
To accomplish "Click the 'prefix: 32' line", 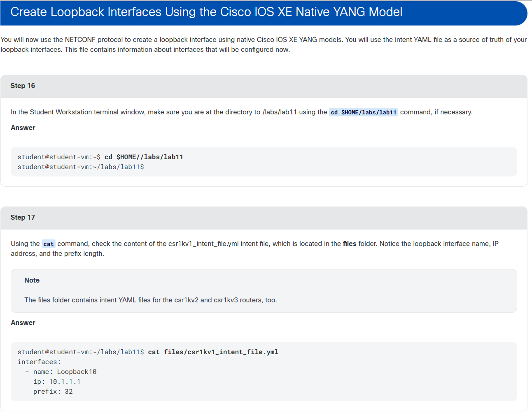I will [x=53, y=392].
